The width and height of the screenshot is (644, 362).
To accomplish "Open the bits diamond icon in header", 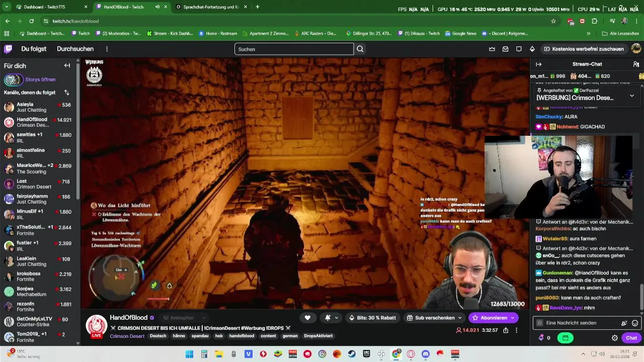I will (x=532, y=49).
